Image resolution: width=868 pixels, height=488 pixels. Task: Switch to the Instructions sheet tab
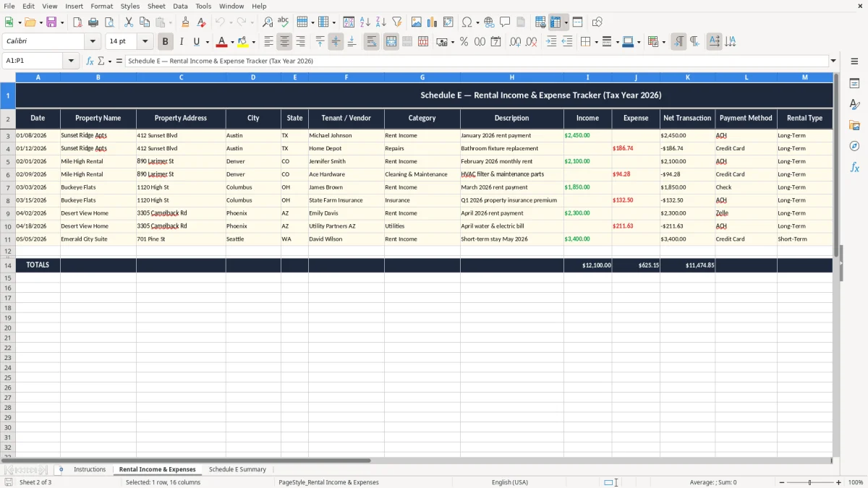[x=90, y=470]
